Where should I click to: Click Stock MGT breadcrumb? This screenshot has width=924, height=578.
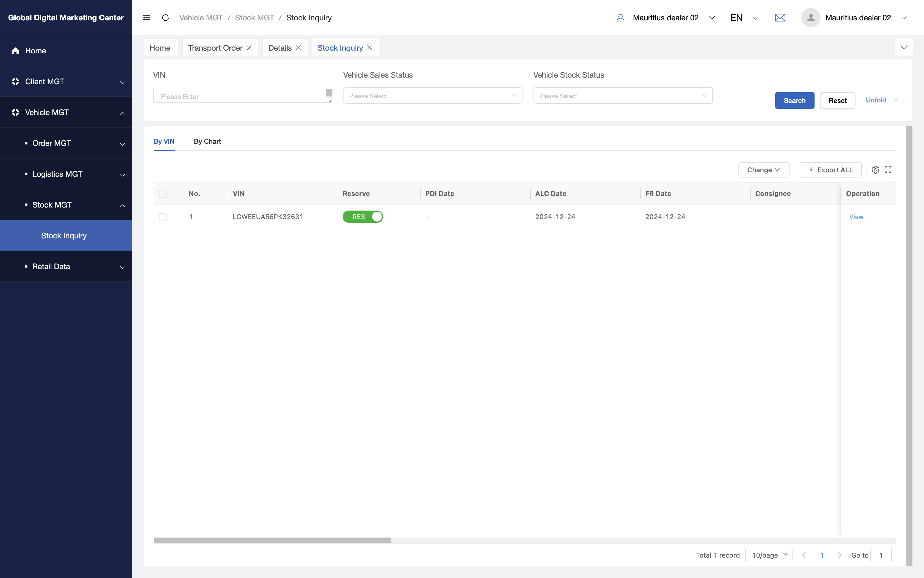(x=254, y=18)
